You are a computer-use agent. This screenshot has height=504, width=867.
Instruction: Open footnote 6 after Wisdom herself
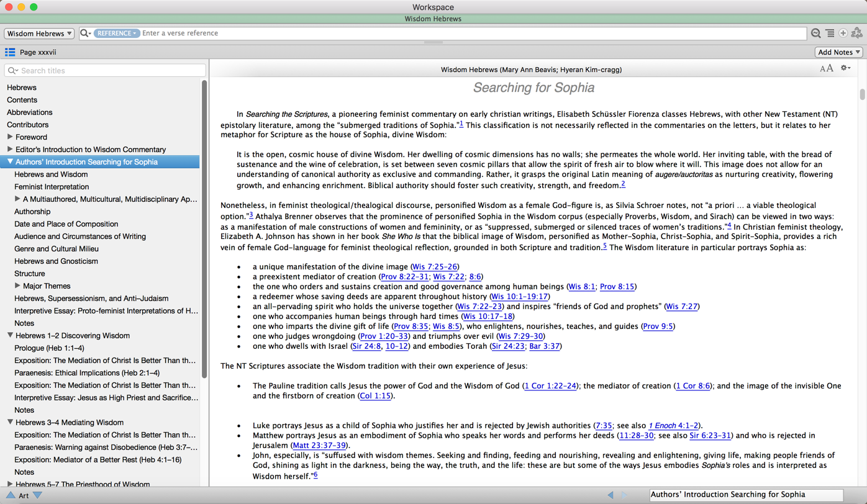point(315,475)
